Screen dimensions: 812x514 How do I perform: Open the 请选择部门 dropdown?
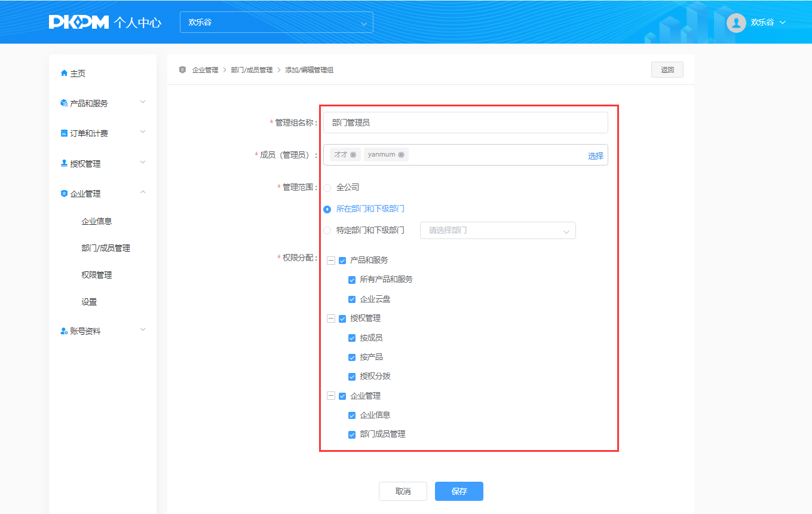coord(498,231)
